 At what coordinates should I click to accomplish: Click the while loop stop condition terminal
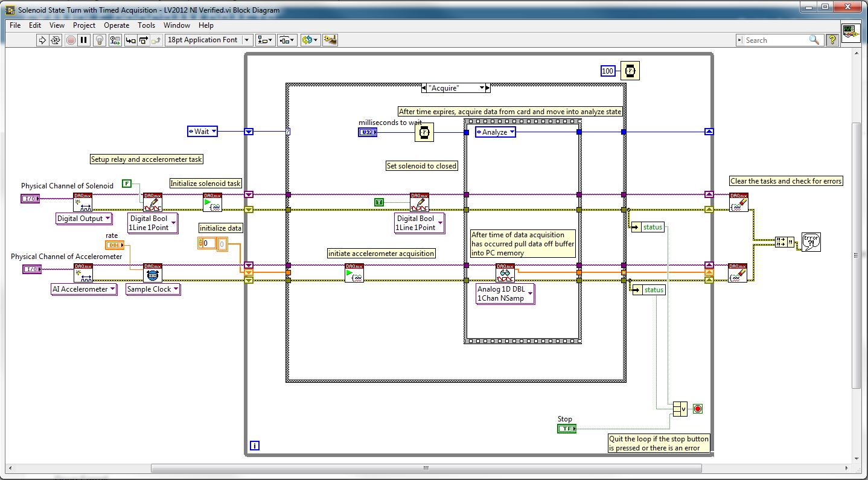(x=698, y=409)
